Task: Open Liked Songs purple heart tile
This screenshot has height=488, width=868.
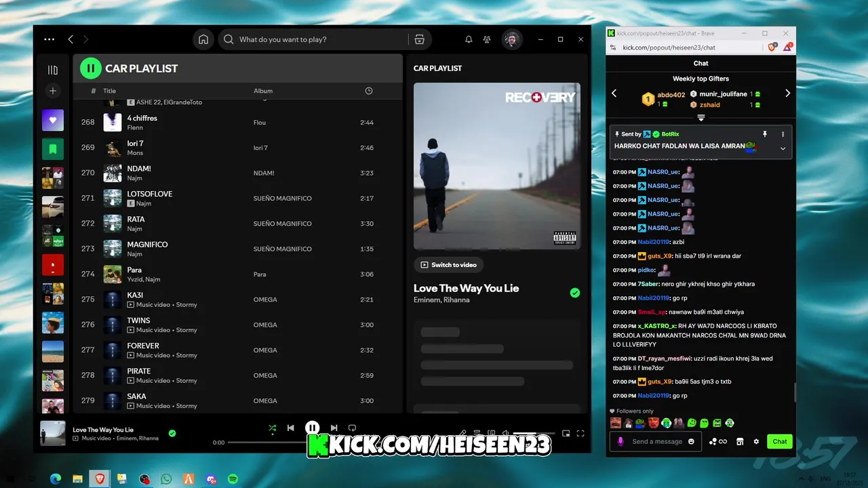Action: [x=53, y=120]
